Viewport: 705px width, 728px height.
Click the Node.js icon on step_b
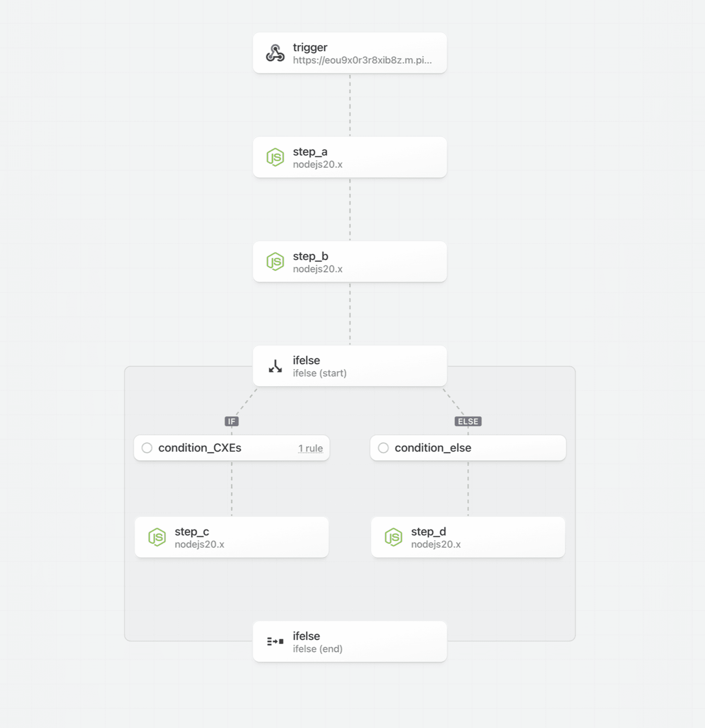point(275,262)
